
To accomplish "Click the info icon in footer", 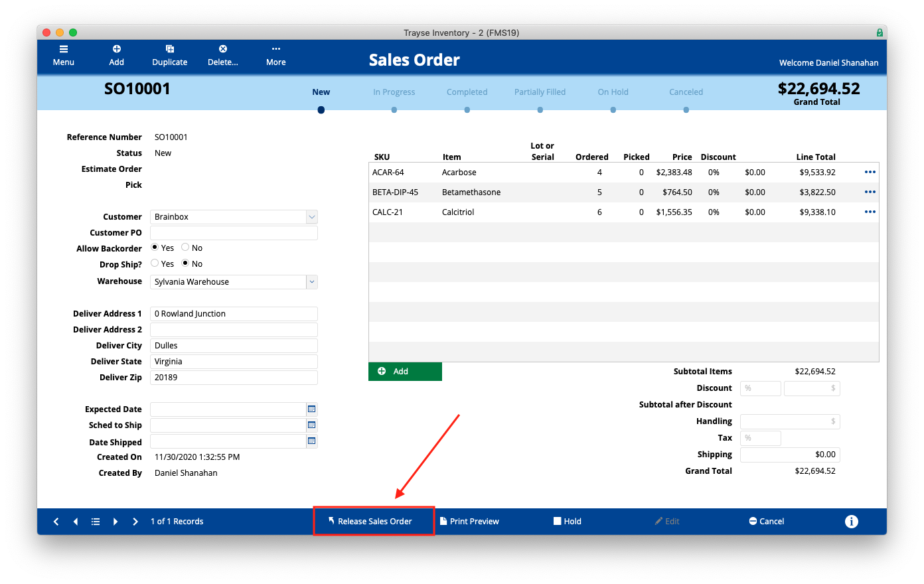I will [x=852, y=522].
